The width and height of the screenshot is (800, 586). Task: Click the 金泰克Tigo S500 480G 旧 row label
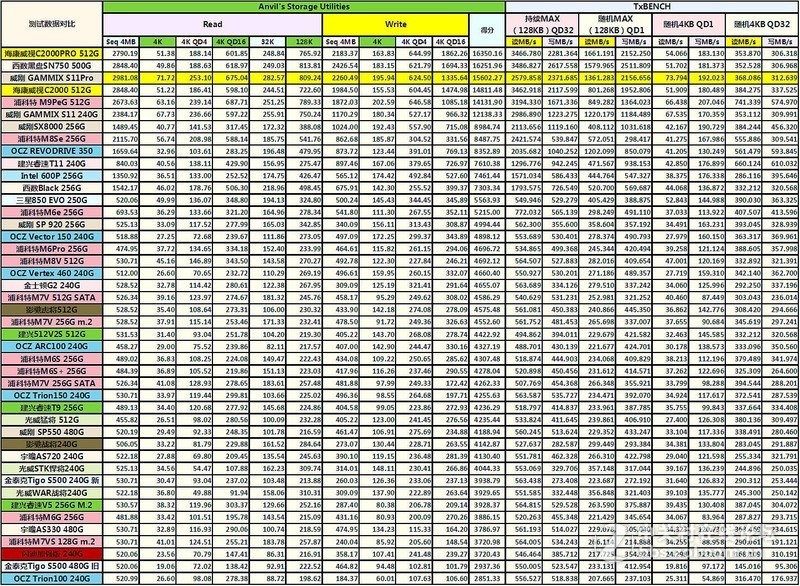[x=50, y=565]
